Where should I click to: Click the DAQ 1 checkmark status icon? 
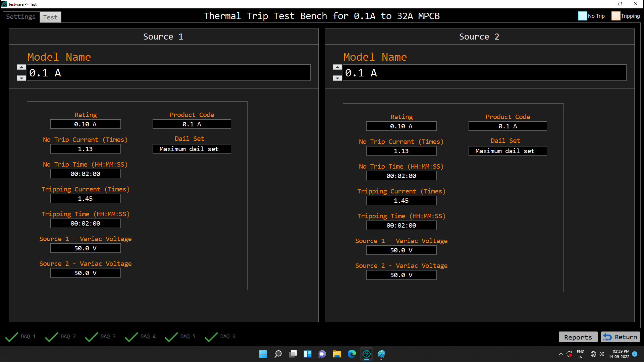(x=12, y=337)
